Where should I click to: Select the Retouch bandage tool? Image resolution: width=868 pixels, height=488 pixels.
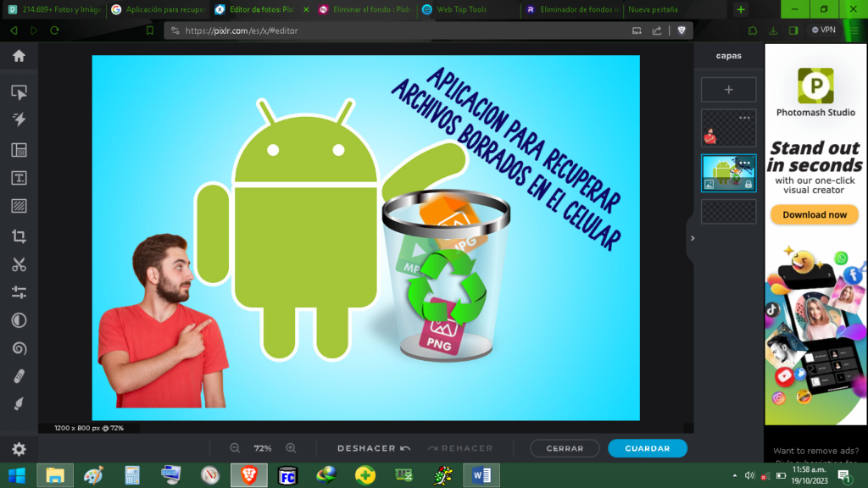coord(19,376)
